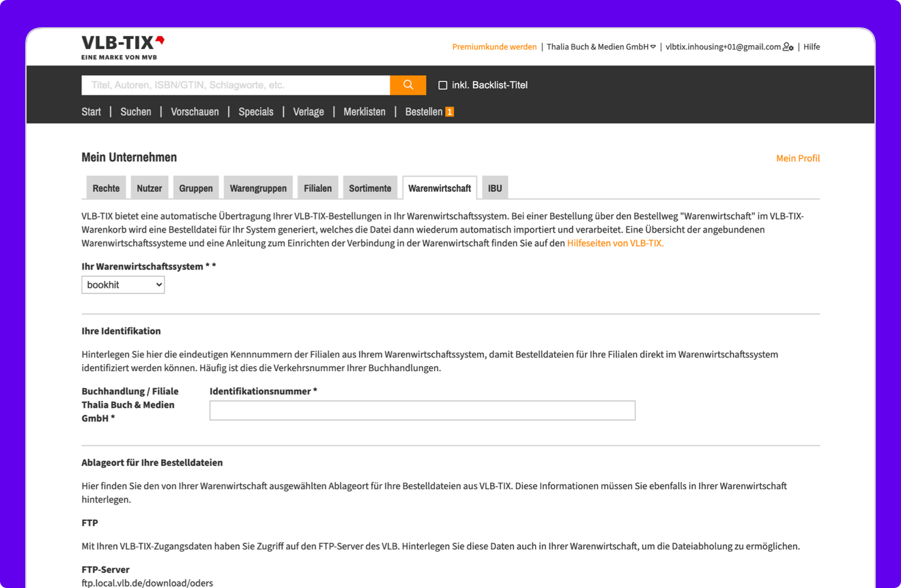Image resolution: width=901 pixels, height=588 pixels.
Task: Switch to the IBU tab
Action: point(495,187)
